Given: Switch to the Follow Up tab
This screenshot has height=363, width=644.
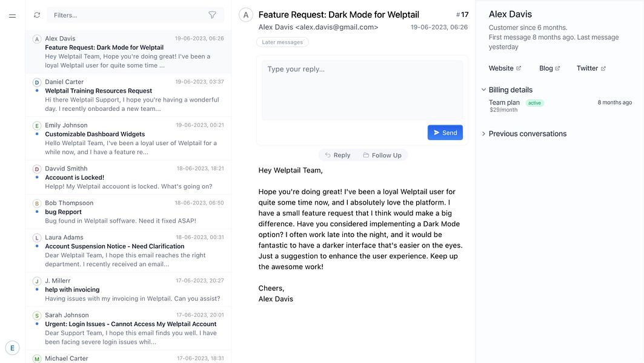Looking at the screenshot, I should click(x=382, y=155).
